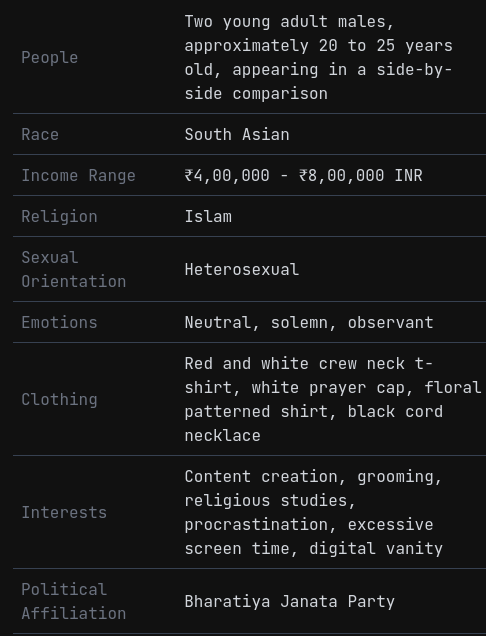Select the Religion label

(x=59, y=216)
